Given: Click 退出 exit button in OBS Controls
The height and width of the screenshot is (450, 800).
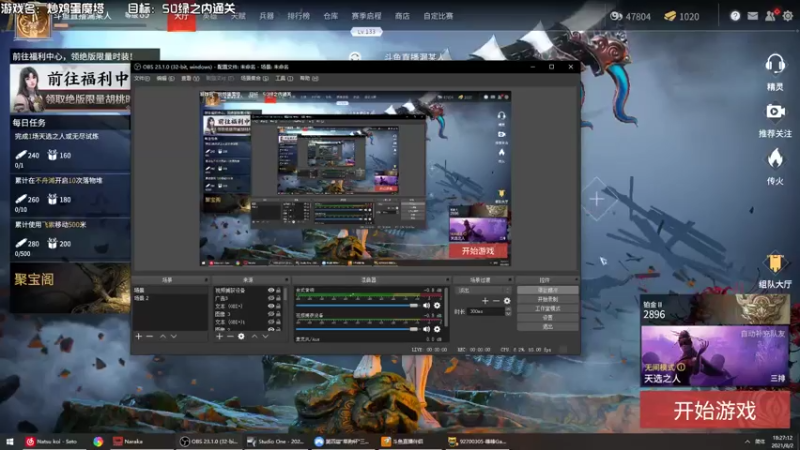Looking at the screenshot, I should tap(547, 327).
